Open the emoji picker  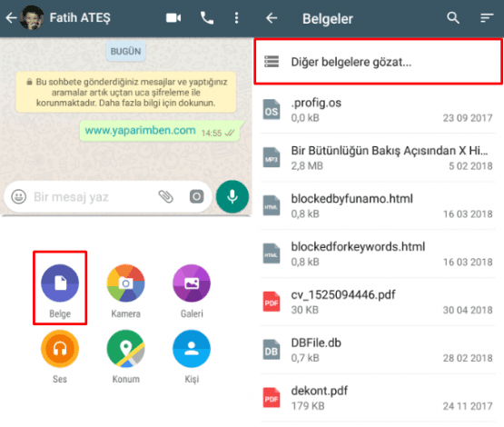(19, 197)
